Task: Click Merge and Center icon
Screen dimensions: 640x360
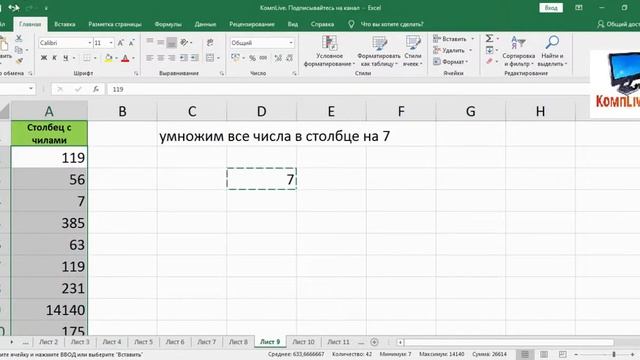Action: (x=210, y=58)
